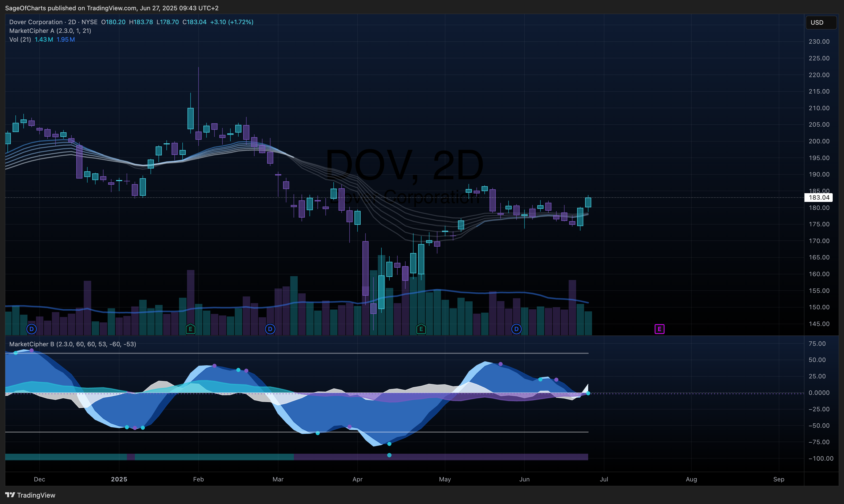Viewport: 844px width, 504px height.
Task: Click the latest candlestick at 183.04
Action: (588, 202)
